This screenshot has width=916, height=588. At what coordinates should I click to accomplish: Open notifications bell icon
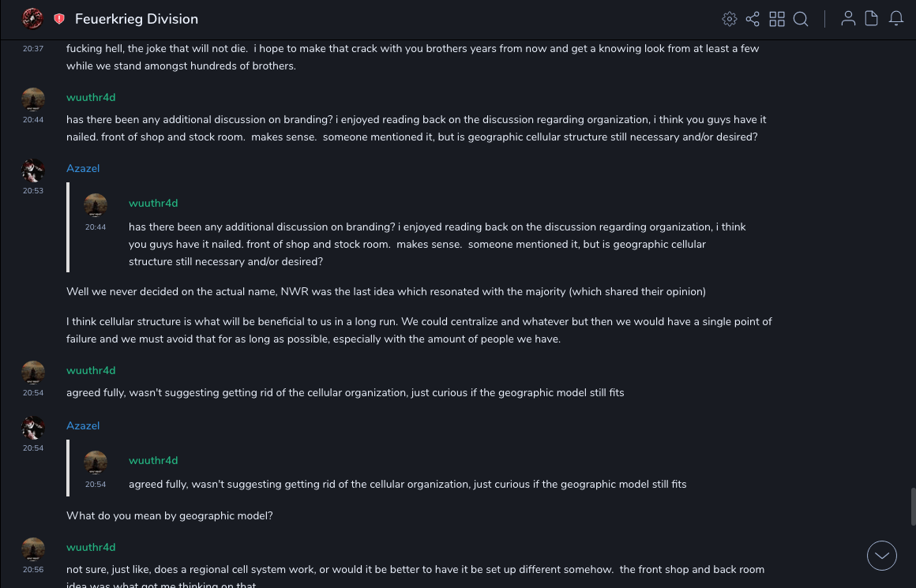point(896,19)
